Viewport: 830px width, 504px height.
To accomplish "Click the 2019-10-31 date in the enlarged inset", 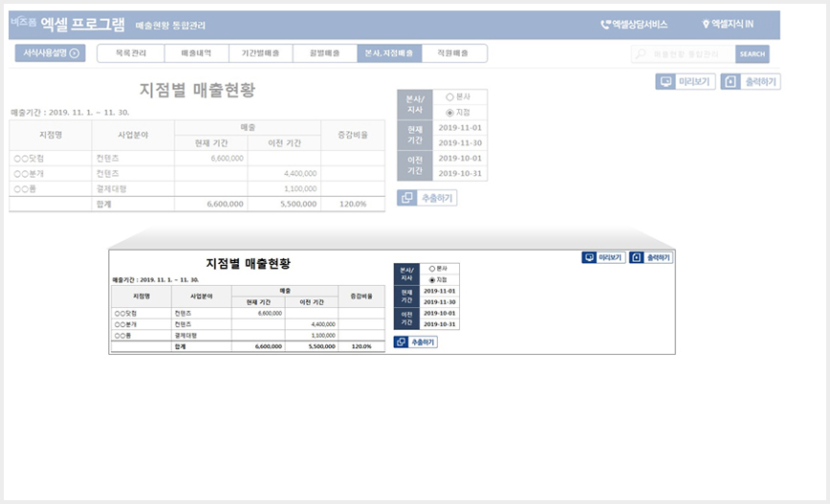I will pyautogui.click(x=439, y=324).
